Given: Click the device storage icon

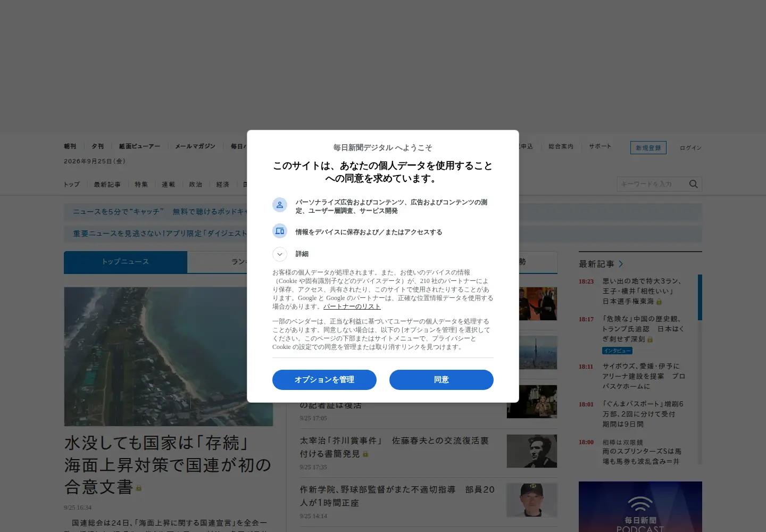Looking at the screenshot, I should pyautogui.click(x=280, y=231).
